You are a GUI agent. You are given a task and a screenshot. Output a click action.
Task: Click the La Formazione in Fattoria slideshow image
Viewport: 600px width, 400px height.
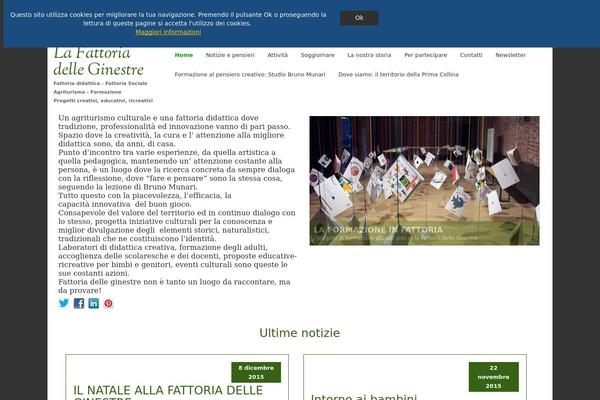[x=424, y=181]
